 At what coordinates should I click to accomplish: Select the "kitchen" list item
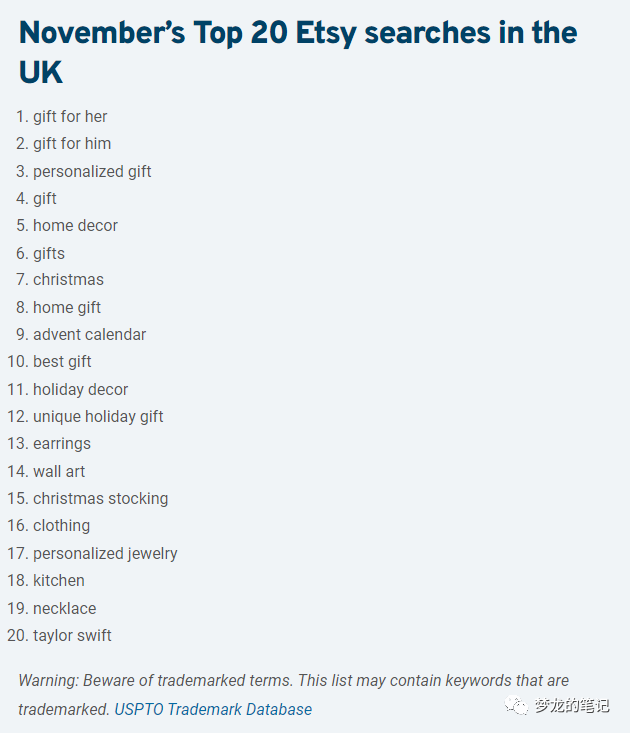59,580
